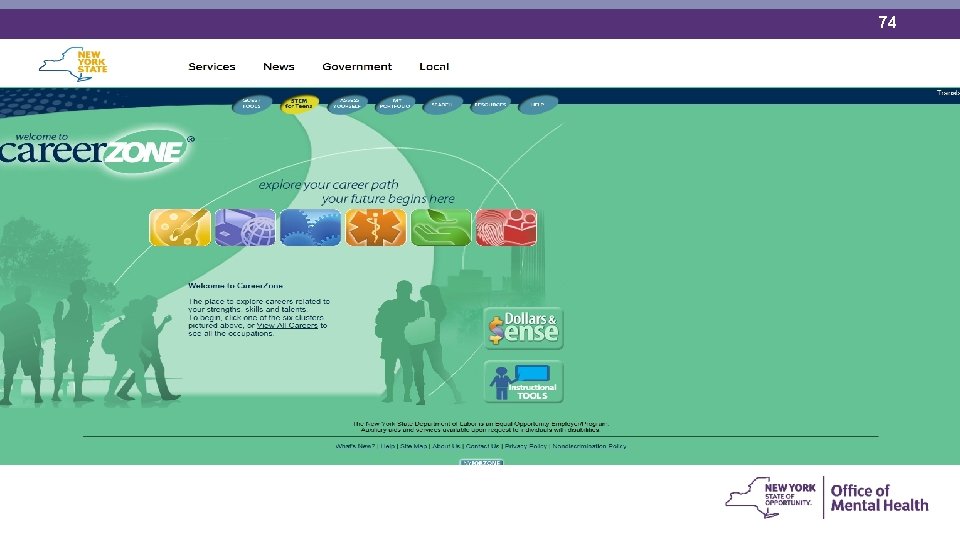This screenshot has width=960, height=540.
Task: Open the Government menu
Action: click(357, 66)
